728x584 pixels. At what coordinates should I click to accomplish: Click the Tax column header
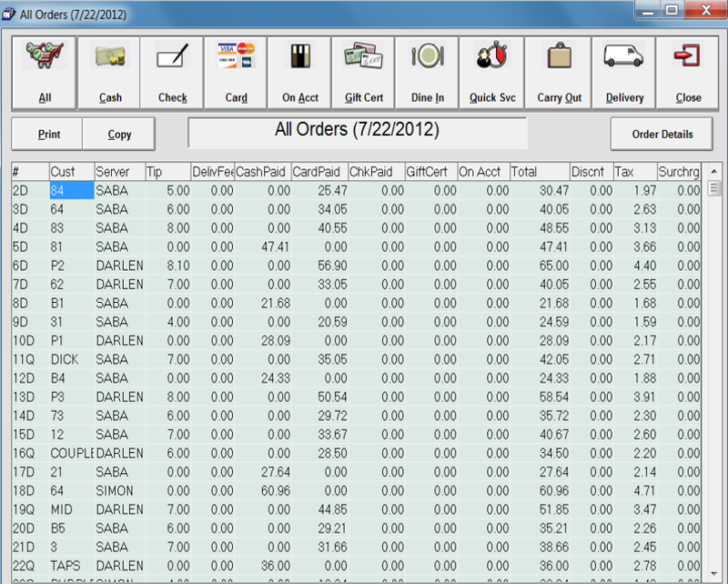(635, 172)
